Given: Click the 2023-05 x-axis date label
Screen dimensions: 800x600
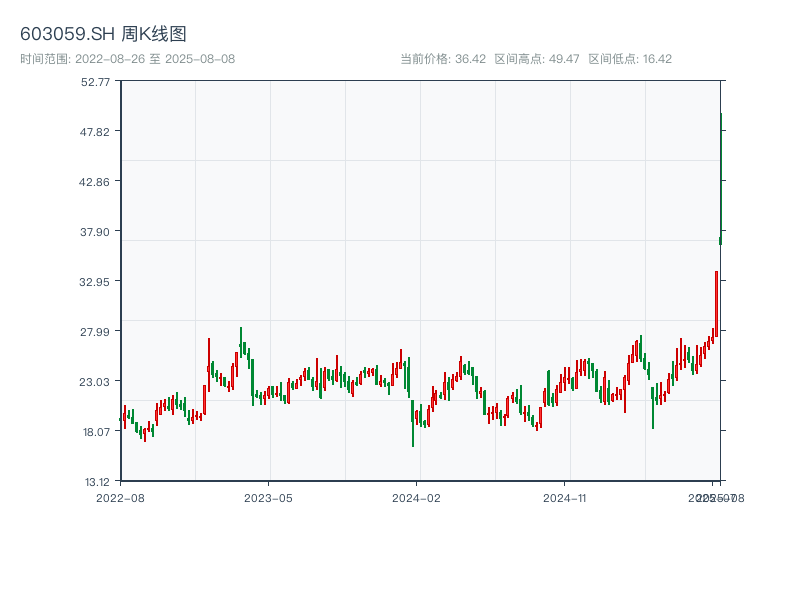Looking at the screenshot, I should pyautogui.click(x=268, y=497).
